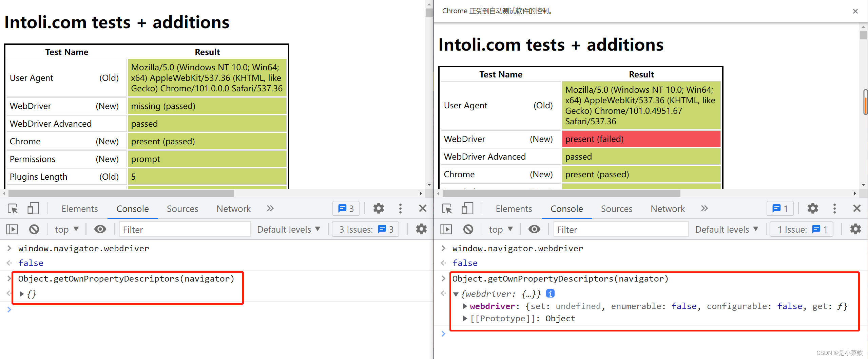Screen dimensions: 868x359
Task: Open top context dropdown in right console
Action: point(501,230)
